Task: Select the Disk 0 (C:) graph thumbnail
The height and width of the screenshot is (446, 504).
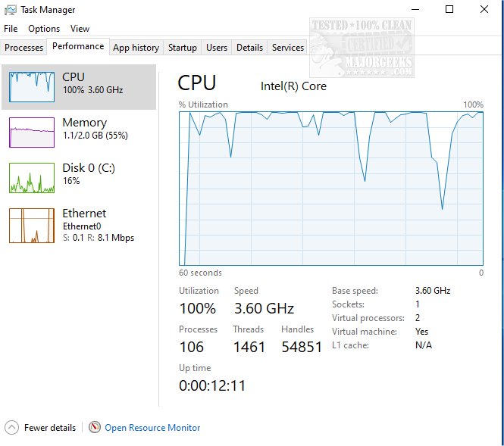Action: (32, 178)
